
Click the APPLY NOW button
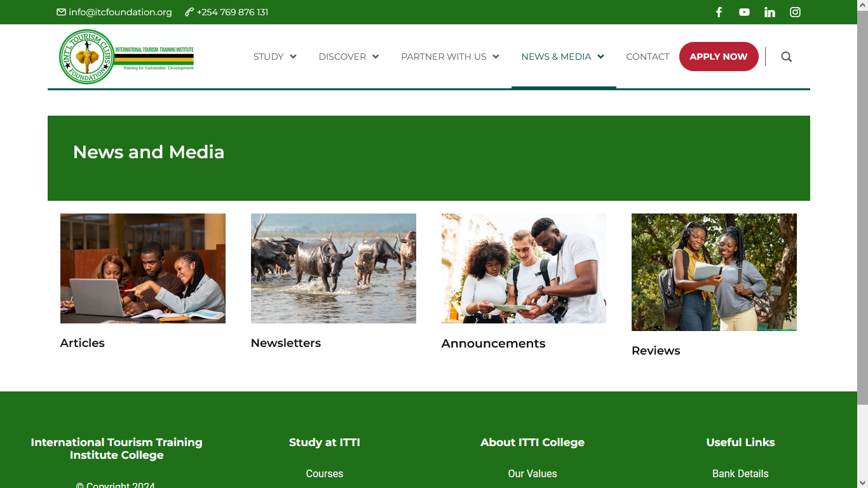pos(719,57)
